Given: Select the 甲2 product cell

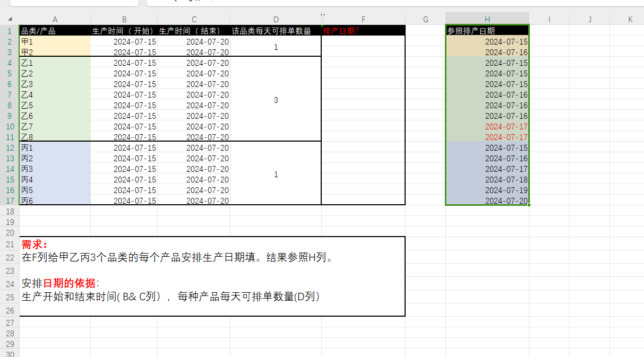Looking at the screenshot, I should click(55, 52).
